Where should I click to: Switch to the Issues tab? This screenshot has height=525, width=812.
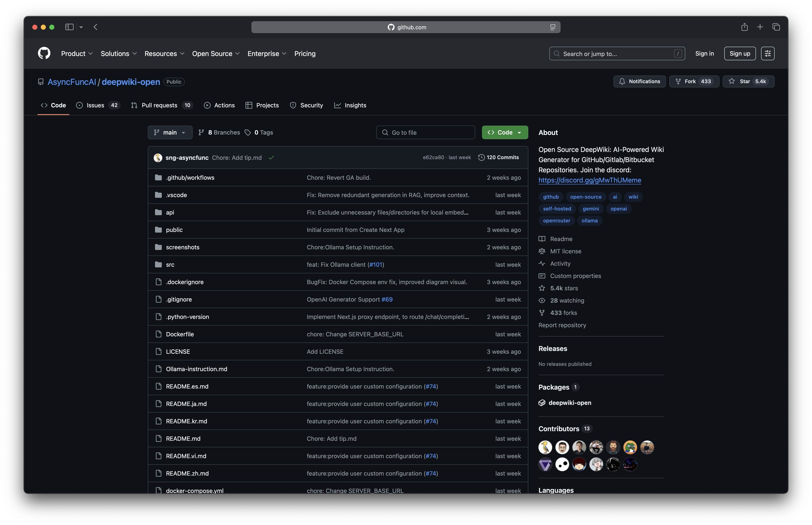[98, 105]
